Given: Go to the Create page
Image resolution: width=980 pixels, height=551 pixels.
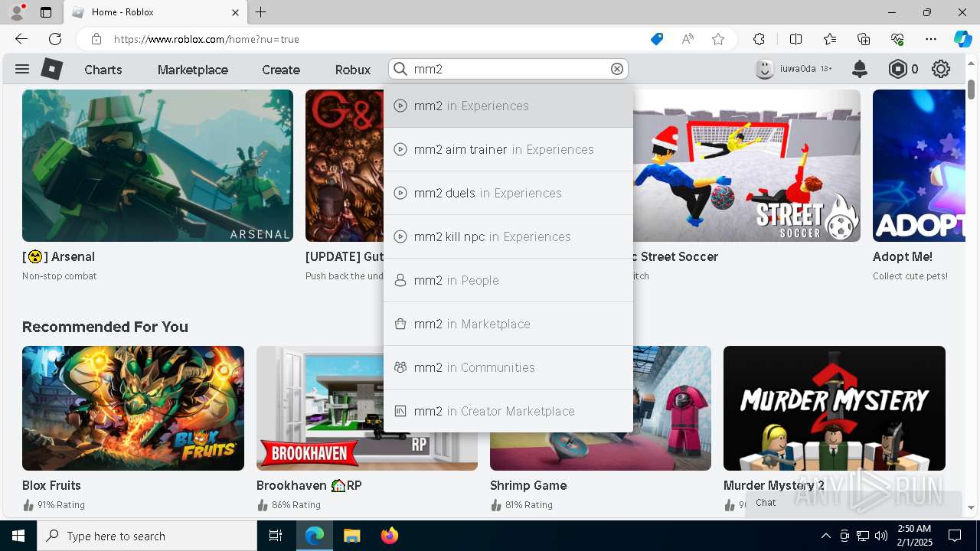Looking at the screenshot, I should [x=281, y=70].
